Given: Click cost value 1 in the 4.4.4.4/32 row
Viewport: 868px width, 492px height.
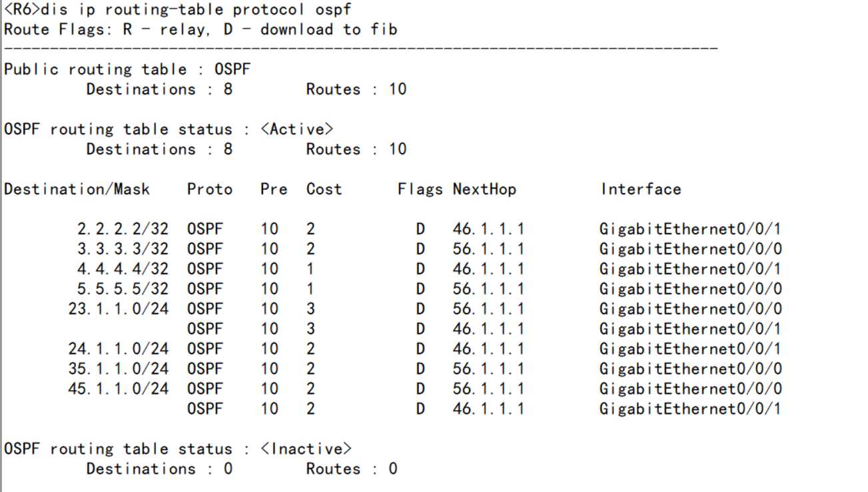Looking at the screenshot, I should (310, 270).
